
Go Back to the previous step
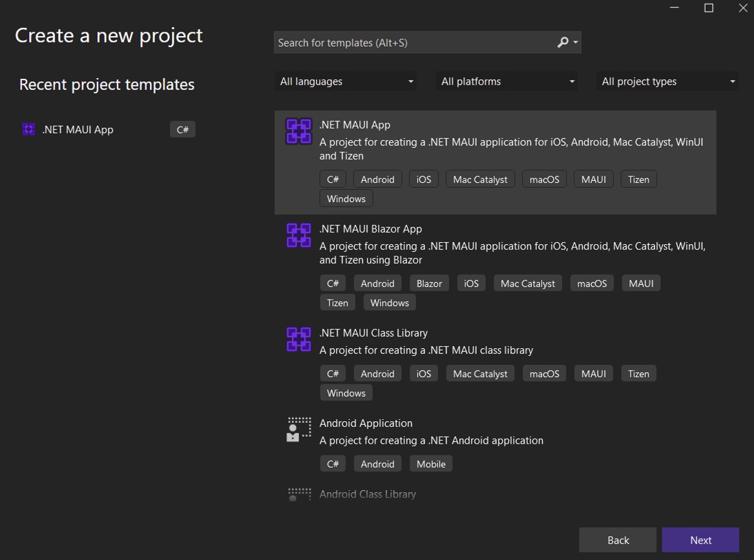618,540
